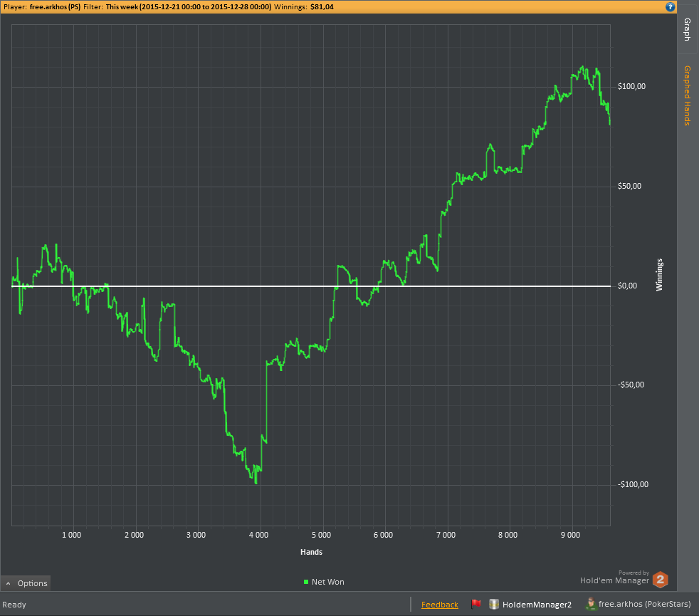The image size is (699, 616).
Task: Click the $100,00 axis label
Action: [631, 87]
